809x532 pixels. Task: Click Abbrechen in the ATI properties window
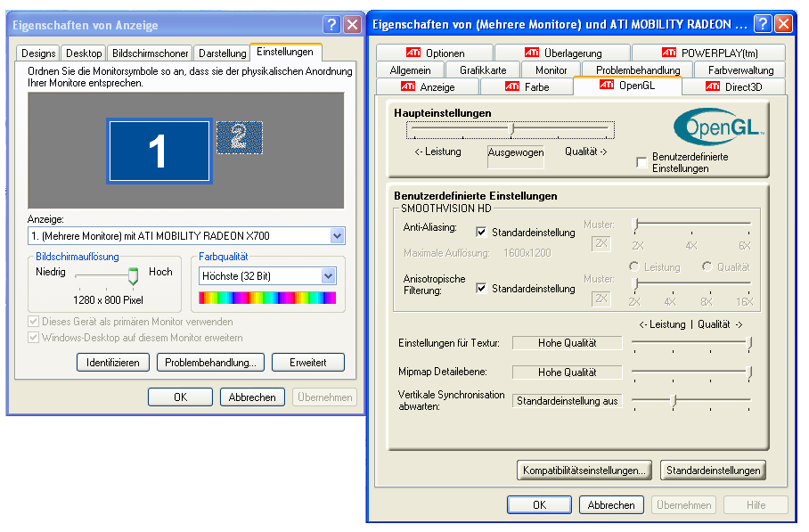(611, 504)
